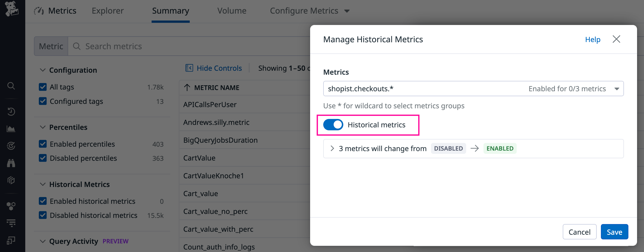Open recent history via the clock icon
The height and width of the screenshot is (252, 644).
click(11, 112)
